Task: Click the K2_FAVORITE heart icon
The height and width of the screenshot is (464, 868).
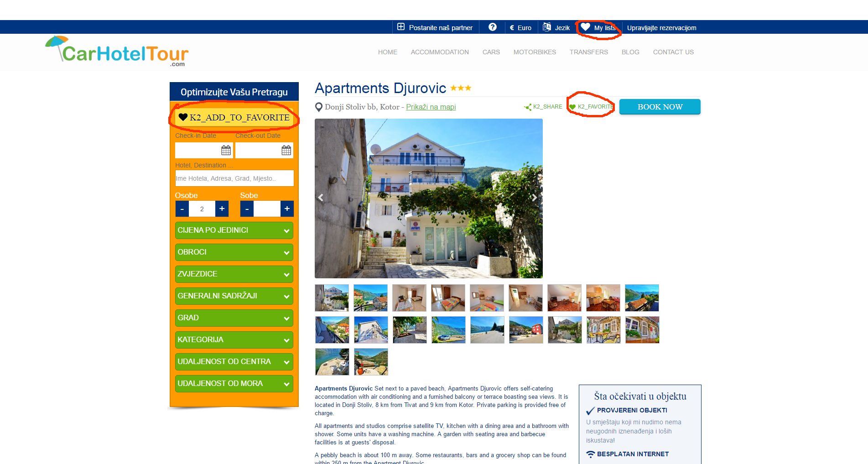Action: tap(572, 107)
